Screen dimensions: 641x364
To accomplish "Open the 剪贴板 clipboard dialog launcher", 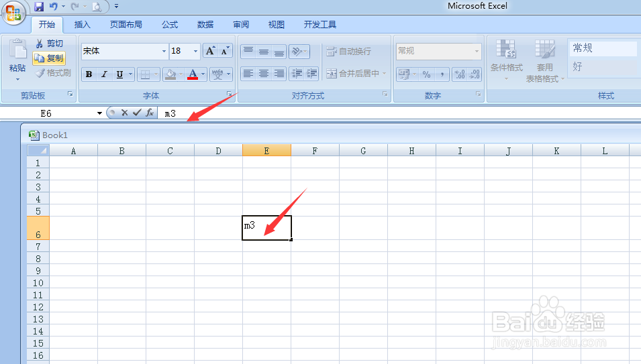I will [x=70, y=95].
